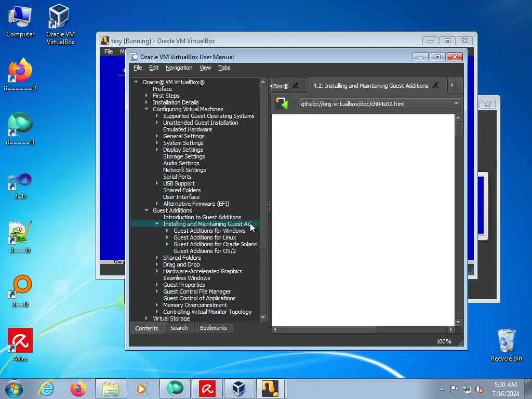The width and height of the screenshot is (532, 399).
Task: Launch Internet Explorer from the taskbar
Action: 46,389
